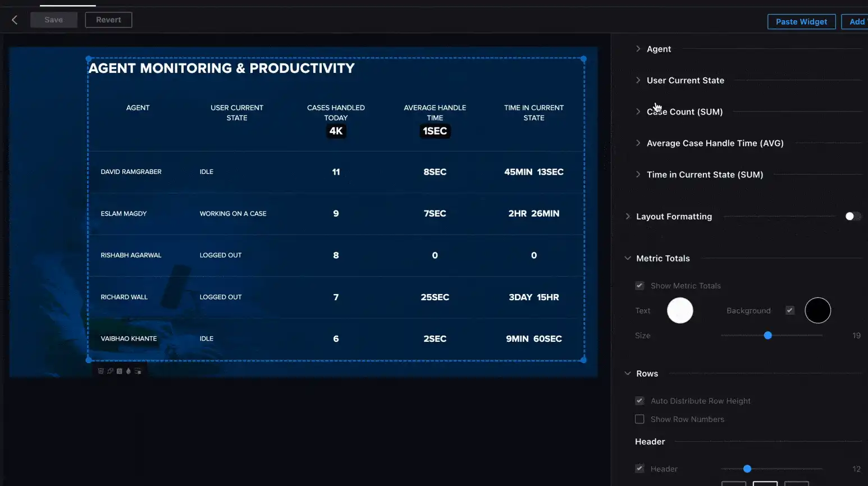Viewport: 868px width, 486px height.
Task: Open the black Background color swatch
Action: (817, 310)
